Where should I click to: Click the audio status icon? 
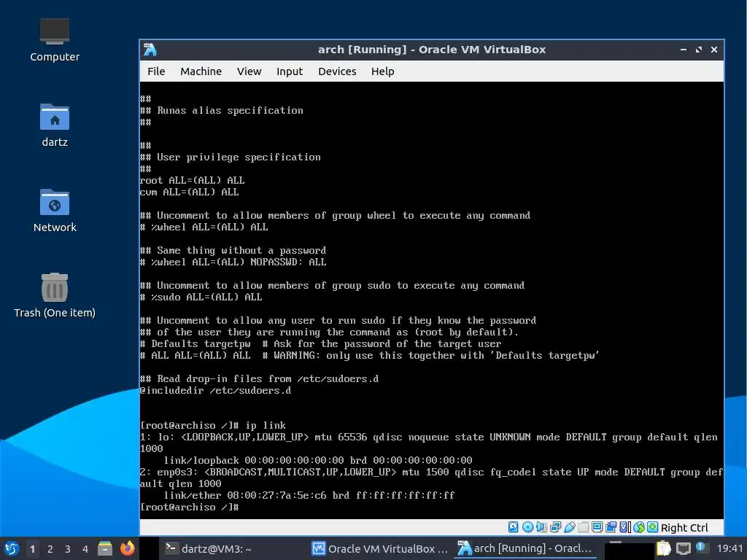point(541,527)
